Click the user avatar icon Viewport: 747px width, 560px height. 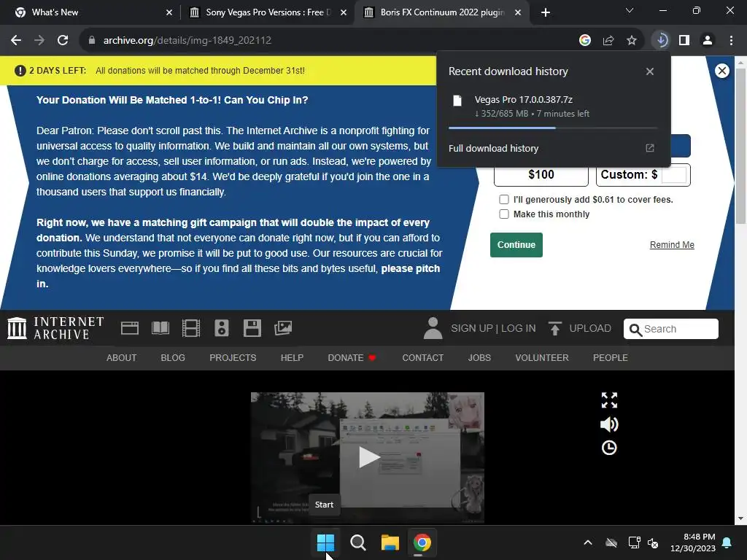[x=433, y=328]
